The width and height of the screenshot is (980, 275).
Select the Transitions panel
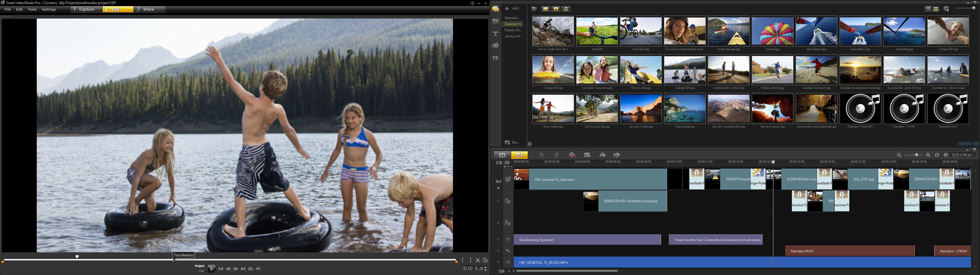tap(495, 22)
